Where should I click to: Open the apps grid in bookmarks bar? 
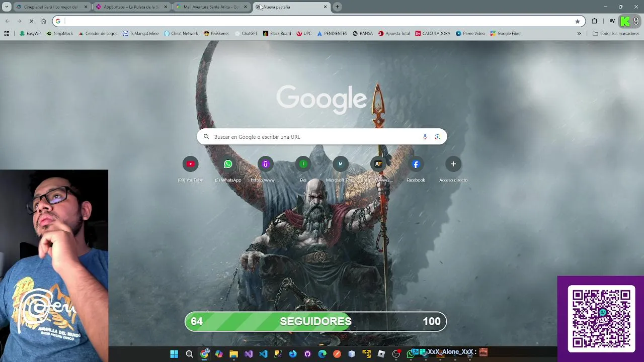[7, 34]
